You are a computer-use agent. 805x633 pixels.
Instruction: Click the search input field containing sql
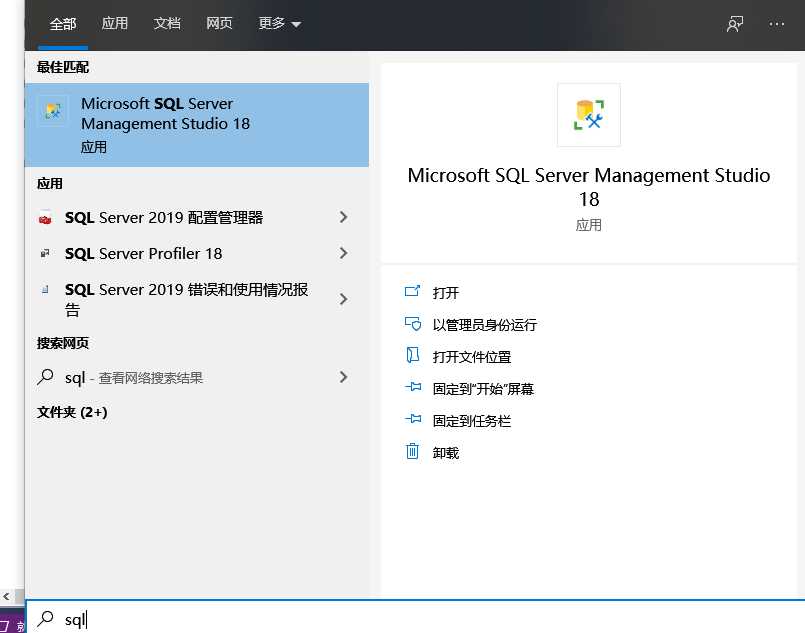point(415,618)
